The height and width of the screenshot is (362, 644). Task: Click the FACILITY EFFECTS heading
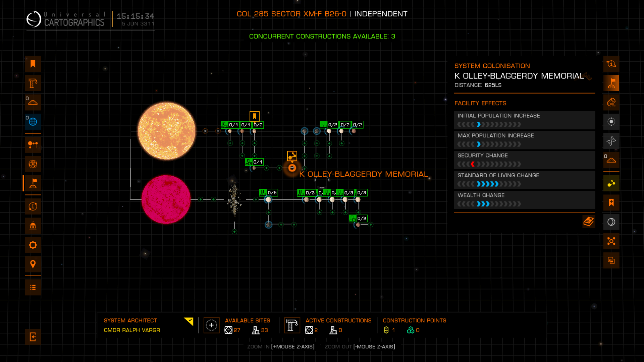point(480,103)
